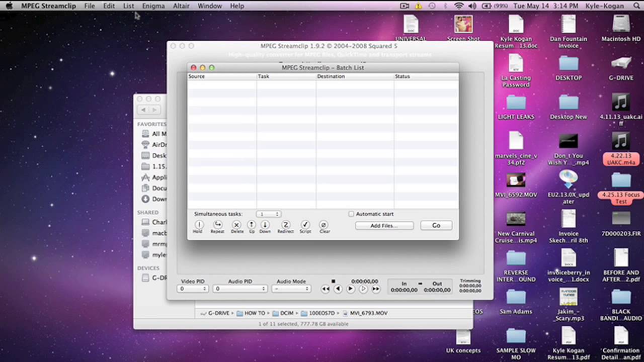Open the Audio Mode dropdown
Screen dimensions: 644x362
point(291,289)
